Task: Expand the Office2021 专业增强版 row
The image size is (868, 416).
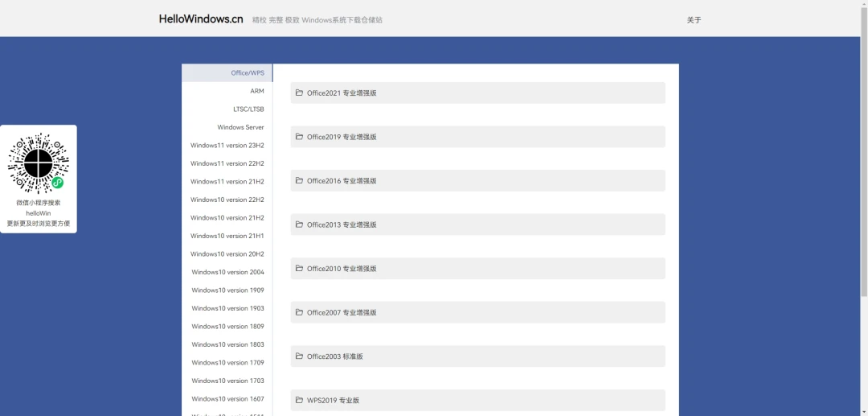Action: click(x=477, y=93)
